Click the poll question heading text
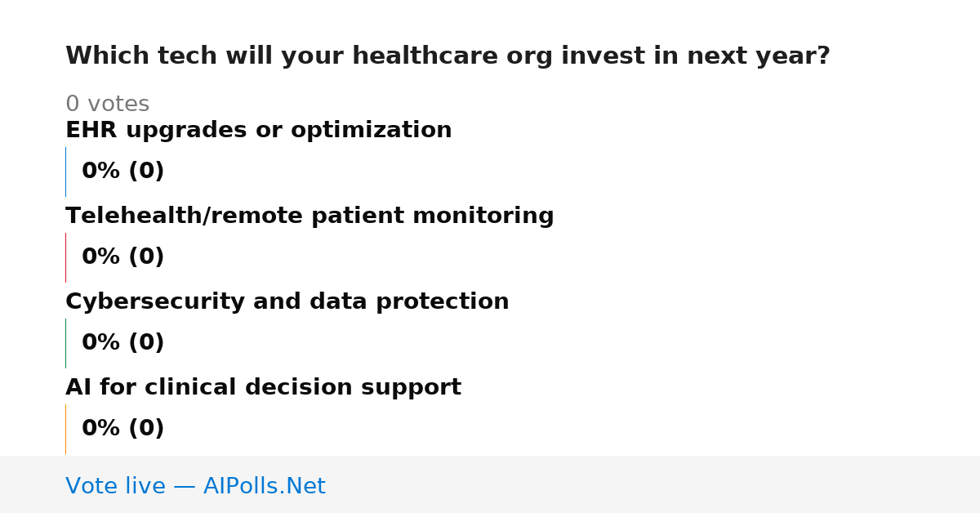This screenshot has width=980, height=513. [x=448, y=56]
